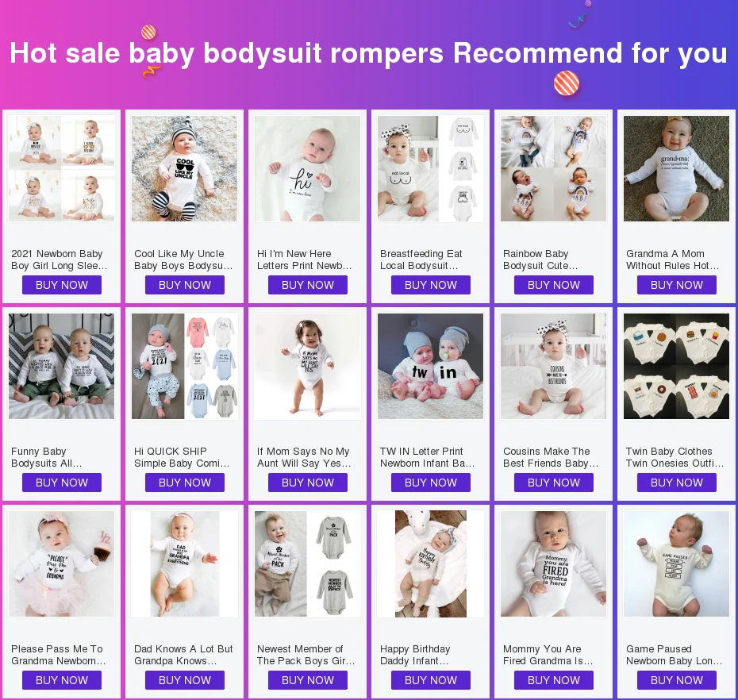Buy the Funny Baby Bodysuits twin set
Viewport: 738px width, 700px height.
click(62, 483)
